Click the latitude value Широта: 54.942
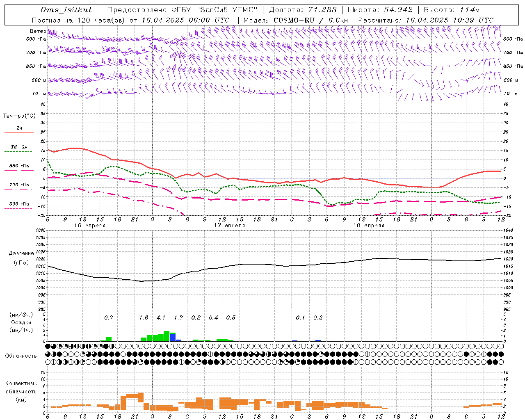Viewport: 525px width, 420px height. tap(380, 10)
